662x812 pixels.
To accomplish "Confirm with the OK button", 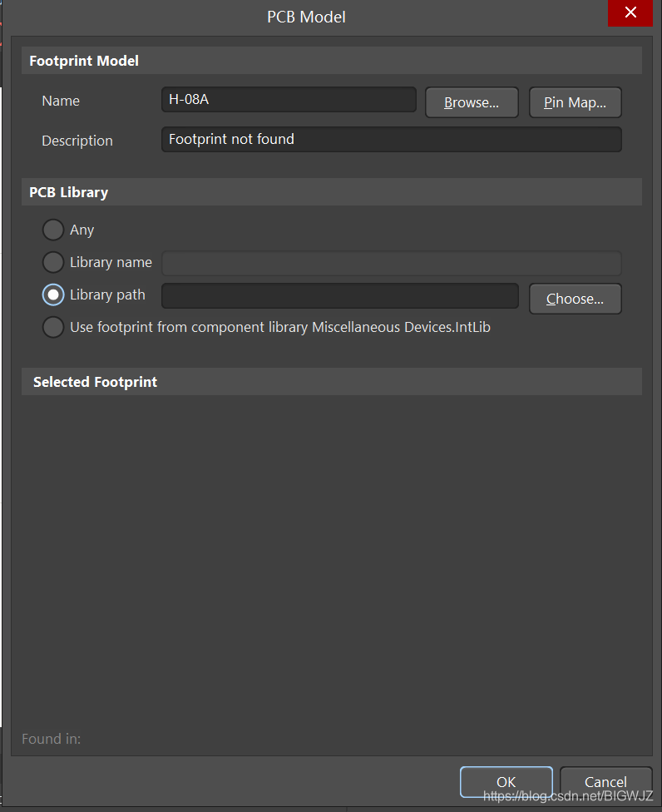I will [506, 782].
